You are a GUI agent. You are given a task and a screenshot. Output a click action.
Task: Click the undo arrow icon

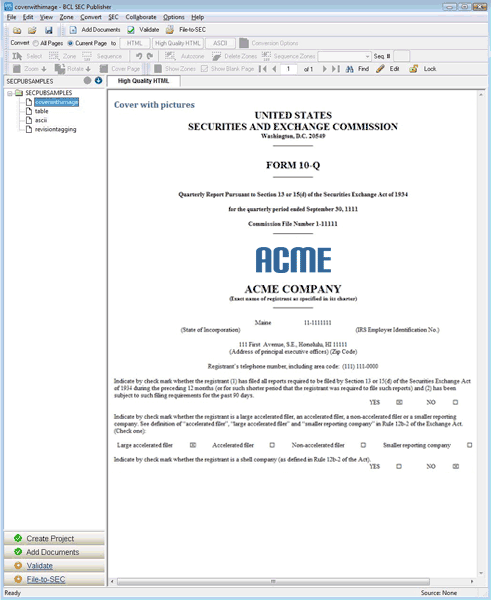139,56
